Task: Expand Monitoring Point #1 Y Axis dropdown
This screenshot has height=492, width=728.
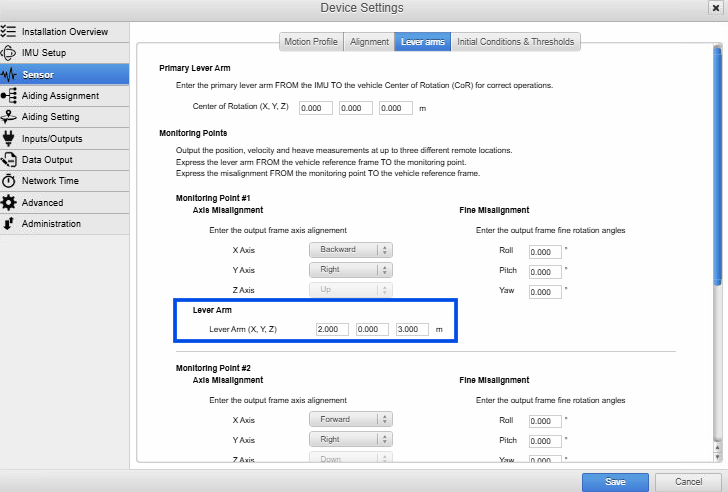Action: tap(350, 270)
